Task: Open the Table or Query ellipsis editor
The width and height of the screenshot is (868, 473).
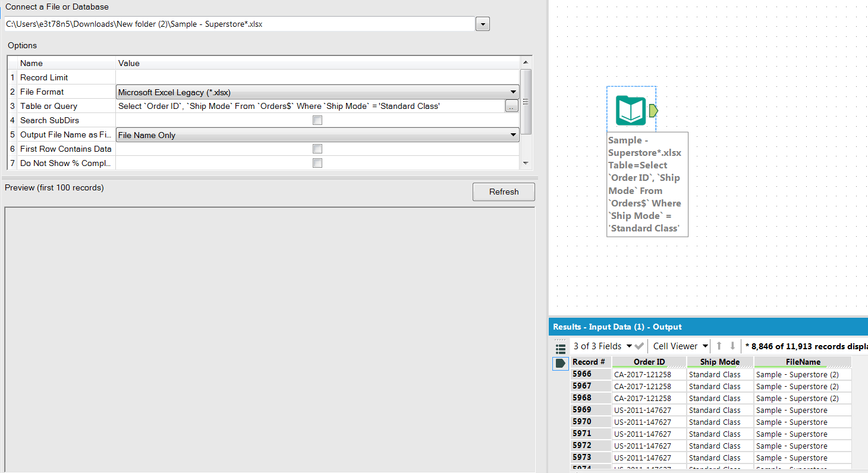Action: click(x=511, y=106)
